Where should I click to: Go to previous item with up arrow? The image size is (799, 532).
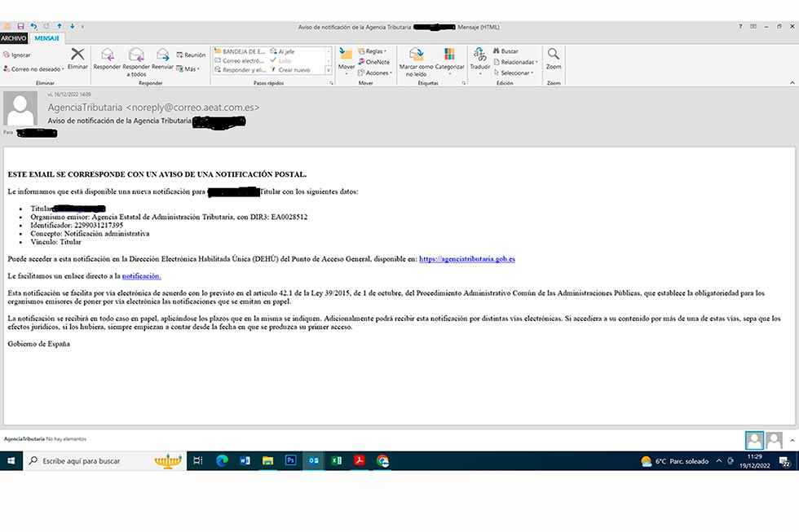(60, 26)
